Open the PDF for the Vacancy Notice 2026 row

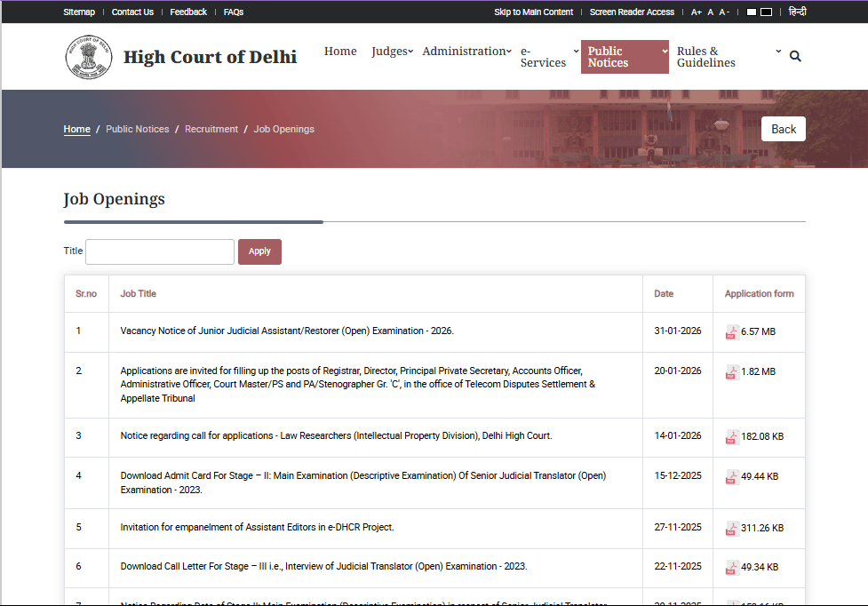732,331
